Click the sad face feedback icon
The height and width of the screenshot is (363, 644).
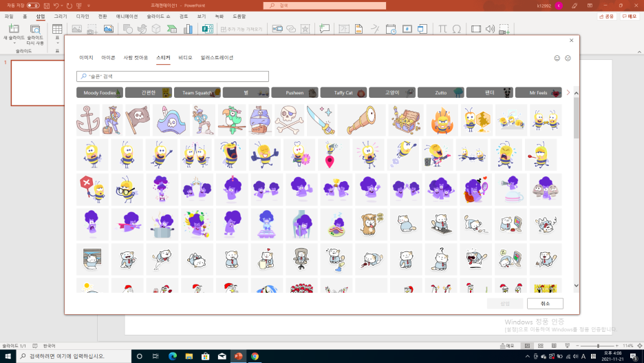[568, 58]
